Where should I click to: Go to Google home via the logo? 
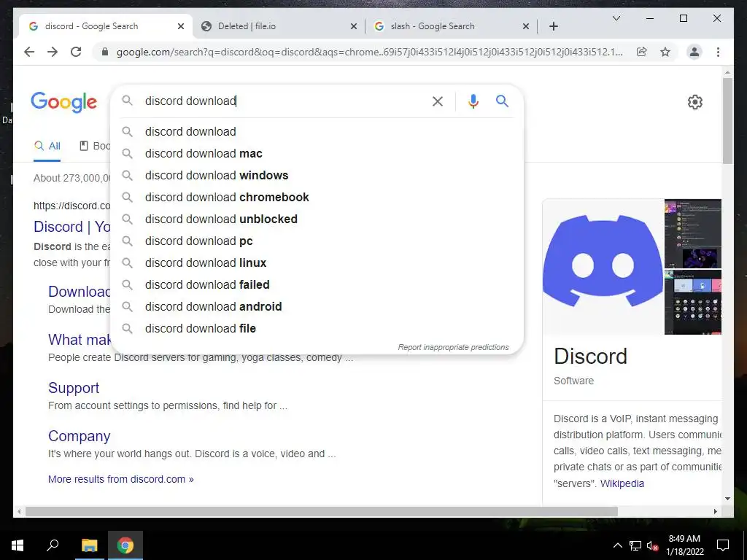pos(64,102)
